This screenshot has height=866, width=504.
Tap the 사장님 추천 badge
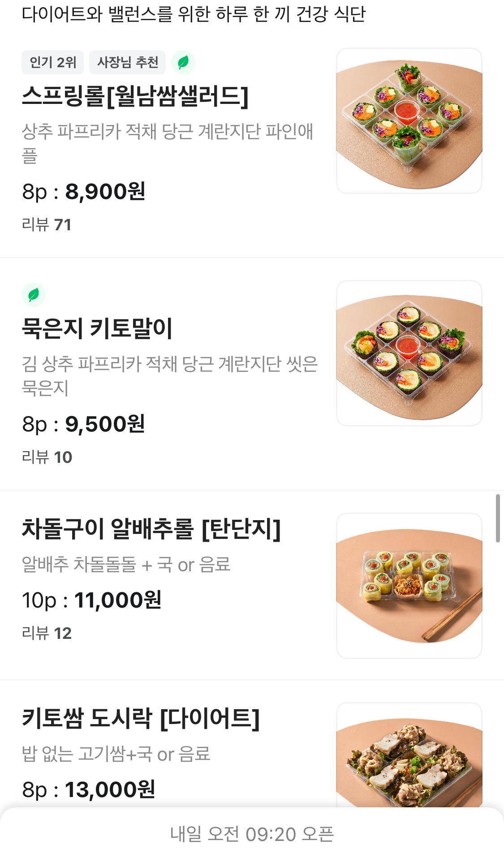[x=128, y=62]
